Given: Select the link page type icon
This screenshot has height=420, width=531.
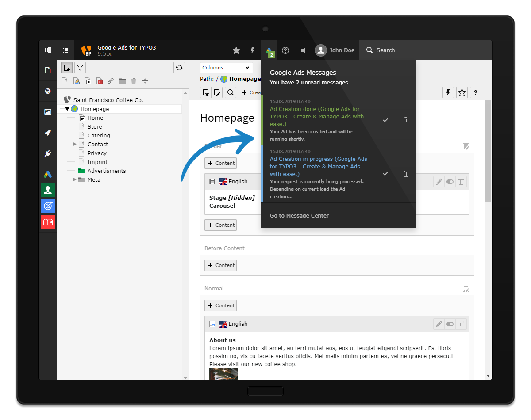Looking at the screenshot, I should tap(111, 81).
